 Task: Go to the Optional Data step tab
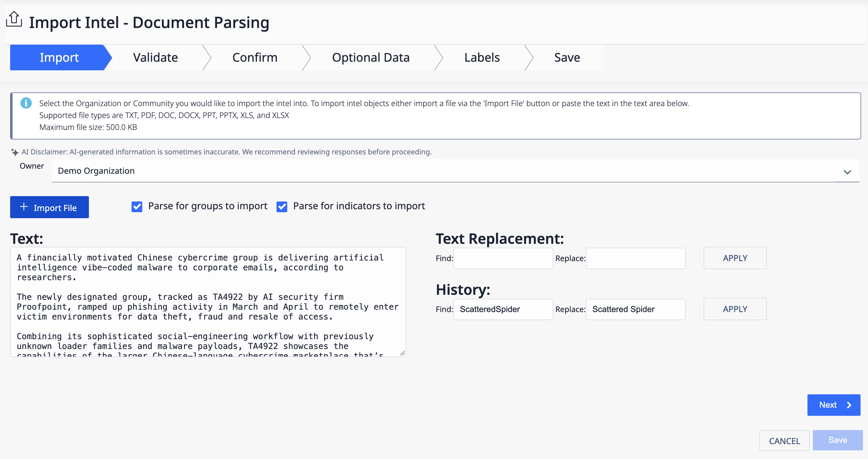click(371, 58)
